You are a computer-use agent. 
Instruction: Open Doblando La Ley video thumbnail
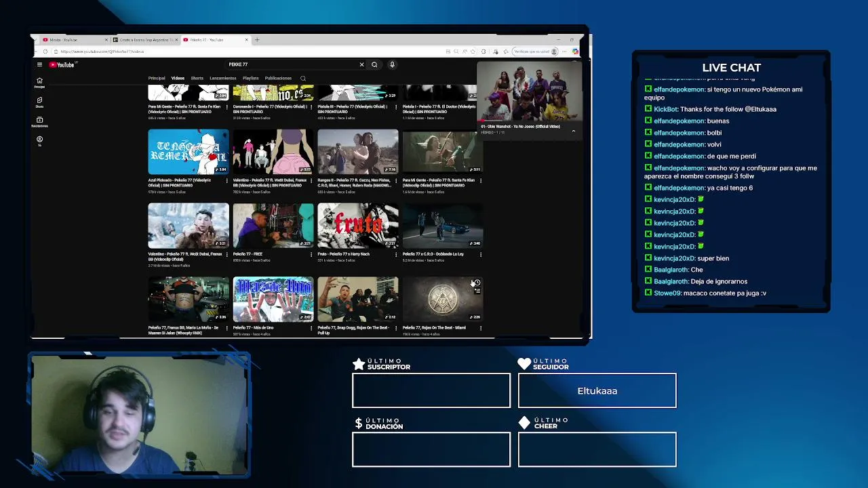tap(443, 226)
